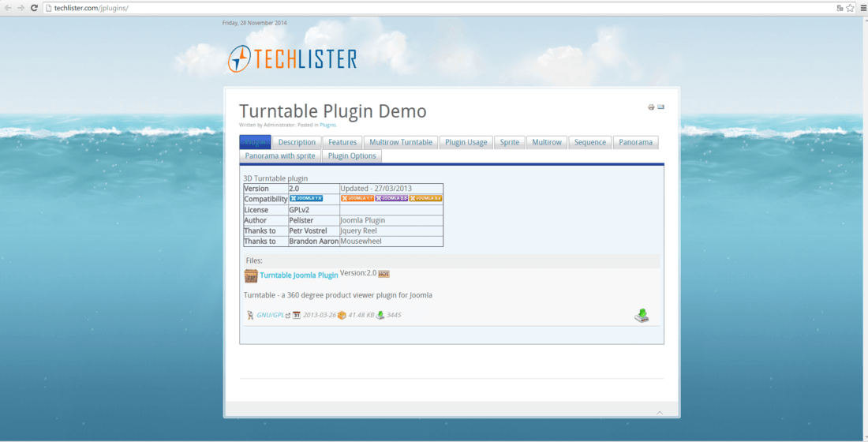
Task: Open the Sprite tab
Action: (x=509, y=142)
